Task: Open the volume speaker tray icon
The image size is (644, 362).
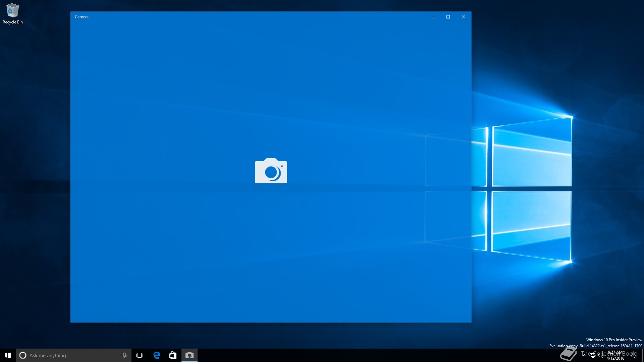Action: pyautogui.click(x=600, y=355)
